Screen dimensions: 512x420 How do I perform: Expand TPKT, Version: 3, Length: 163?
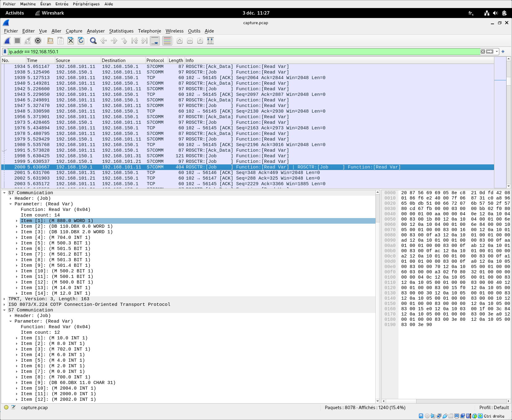4,299
